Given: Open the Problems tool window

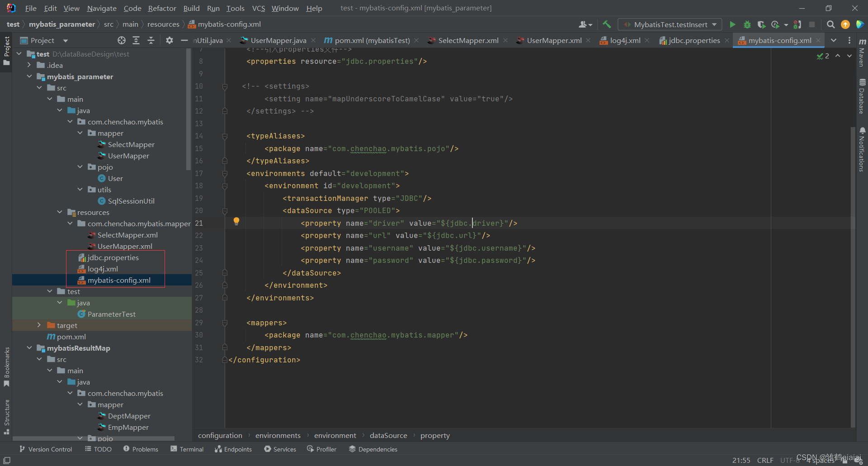Looking at the screenshot, I should (x=141, y=449).
